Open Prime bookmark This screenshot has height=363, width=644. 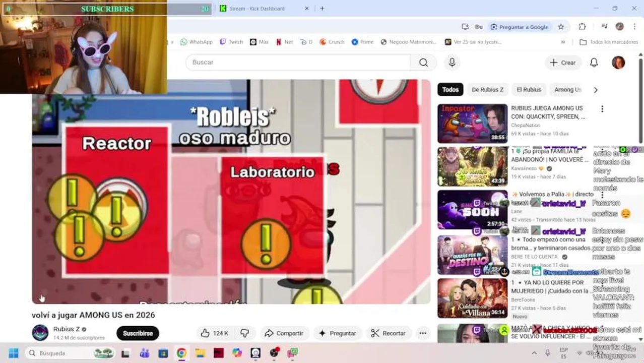[x=362, y=42]
